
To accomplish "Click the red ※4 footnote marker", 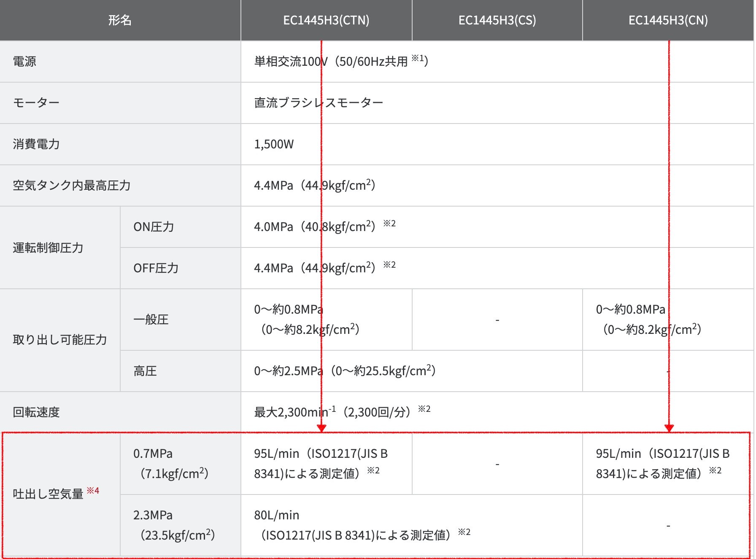I will click(93, 491).
